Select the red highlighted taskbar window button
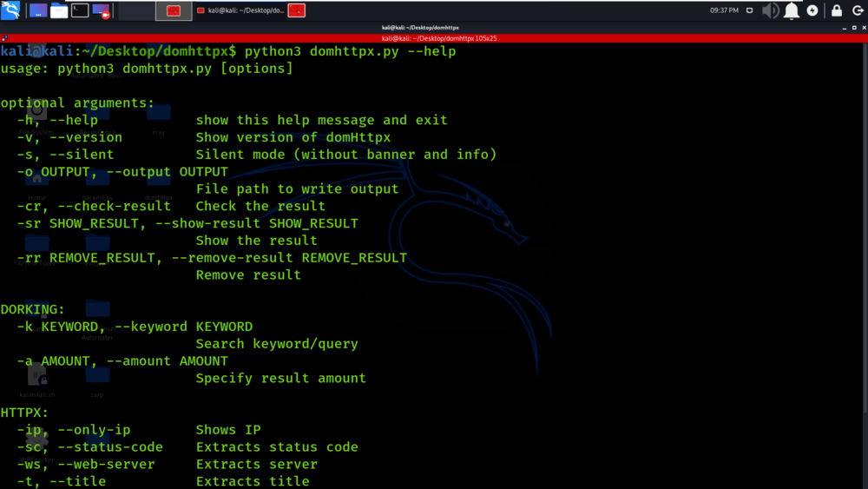The height and width of the screenshot is (489, 868). (174, 10)
